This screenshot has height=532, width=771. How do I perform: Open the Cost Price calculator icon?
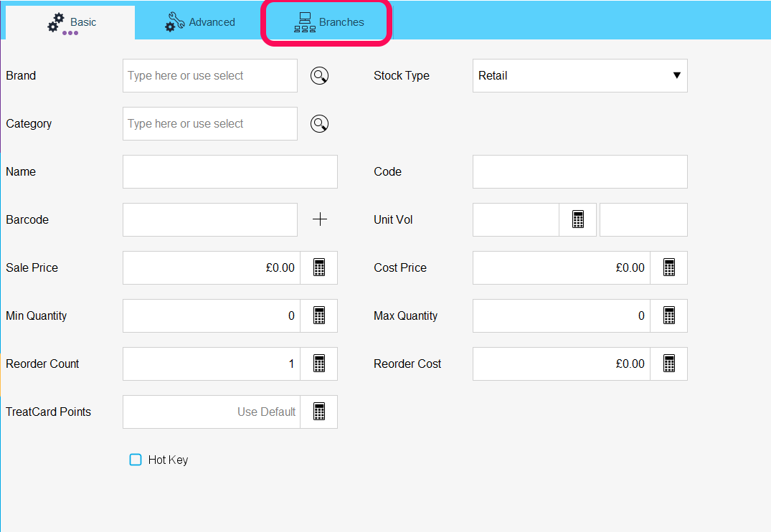(669, 267)
